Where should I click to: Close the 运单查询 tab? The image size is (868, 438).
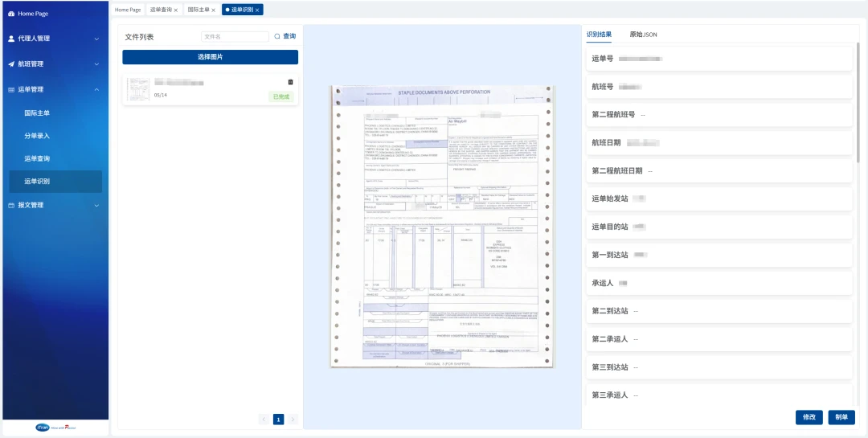point(176,10)
